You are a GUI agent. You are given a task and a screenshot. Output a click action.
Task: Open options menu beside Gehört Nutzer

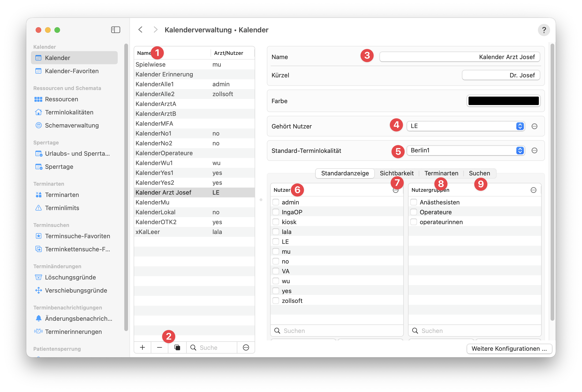(x=534, y=126)
